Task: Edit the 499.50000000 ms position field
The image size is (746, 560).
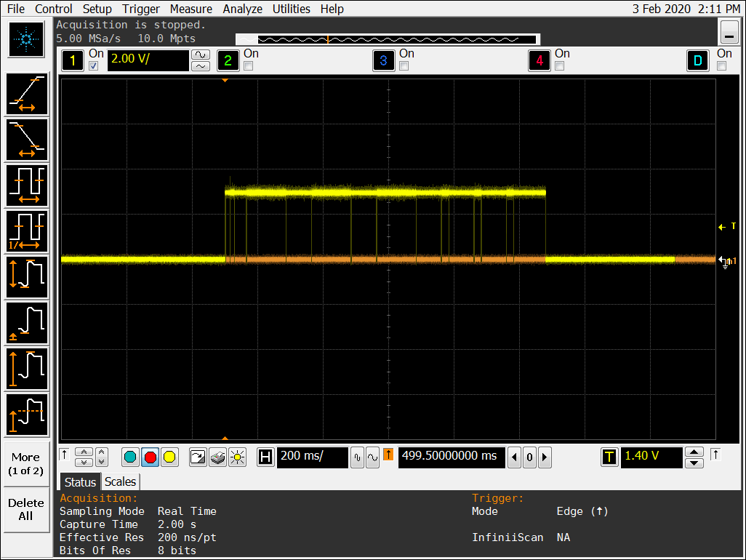Action: click(451, 457)
